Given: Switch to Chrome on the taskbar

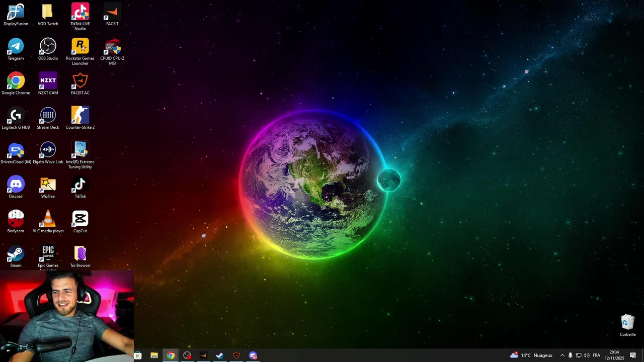Looking at the screenshot, I should click(171, 355).
